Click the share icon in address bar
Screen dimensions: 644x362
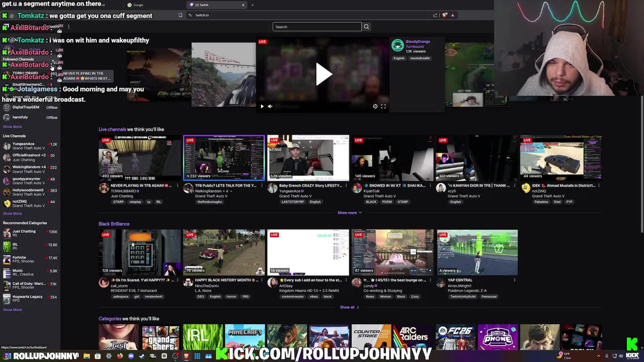pos(435,15)
